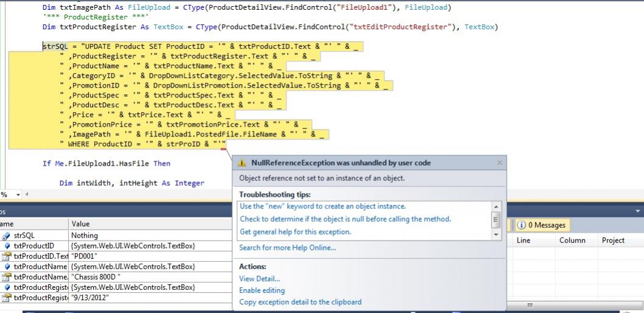Click the property icon beside "Chassis 800D" row
The image size is (644, 313).
tap(7, 276)
